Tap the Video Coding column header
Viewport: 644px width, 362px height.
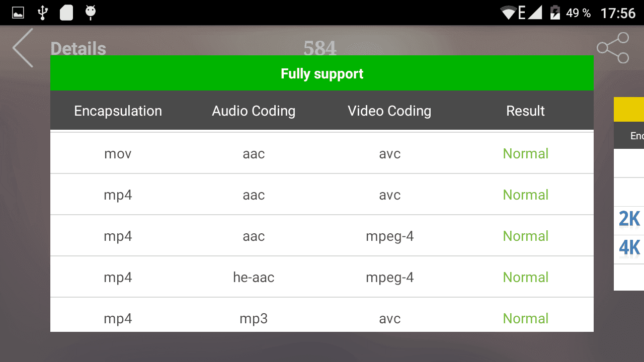[x=389, y=111]
